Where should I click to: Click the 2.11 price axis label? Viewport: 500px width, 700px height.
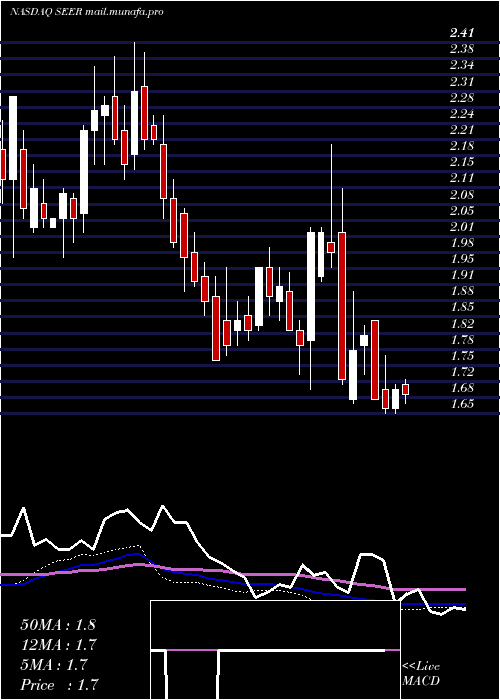462,178
